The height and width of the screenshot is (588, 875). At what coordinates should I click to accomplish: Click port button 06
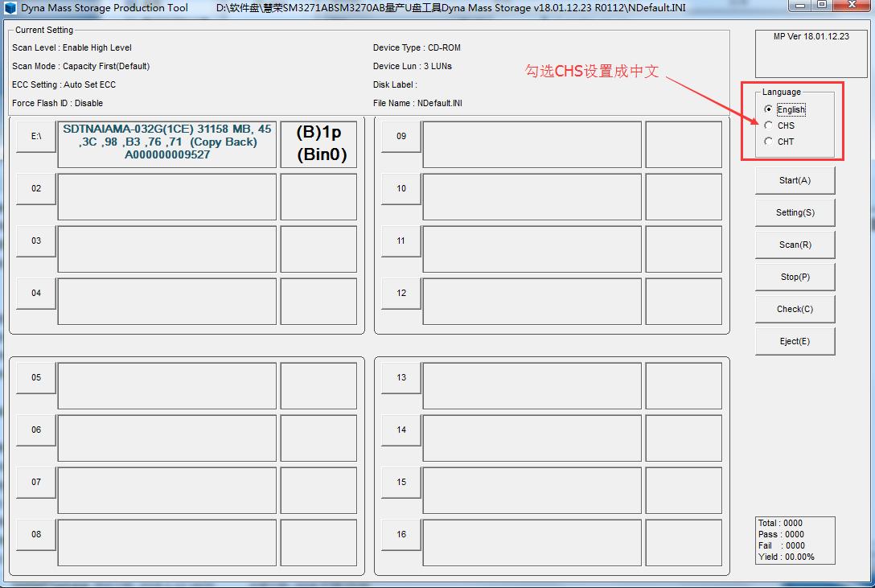pyautogui.click(x=36, y=430)
